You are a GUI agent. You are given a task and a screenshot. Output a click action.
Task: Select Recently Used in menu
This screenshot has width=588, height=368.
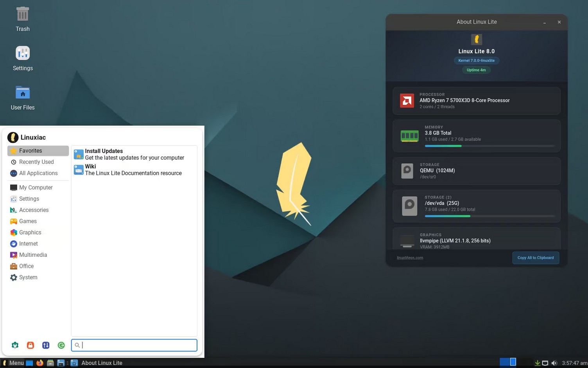38,162
